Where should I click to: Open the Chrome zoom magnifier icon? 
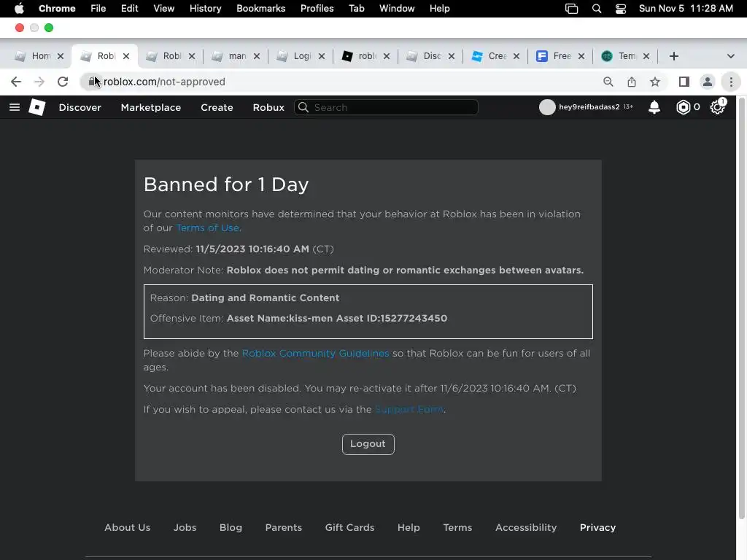point(608,82)
